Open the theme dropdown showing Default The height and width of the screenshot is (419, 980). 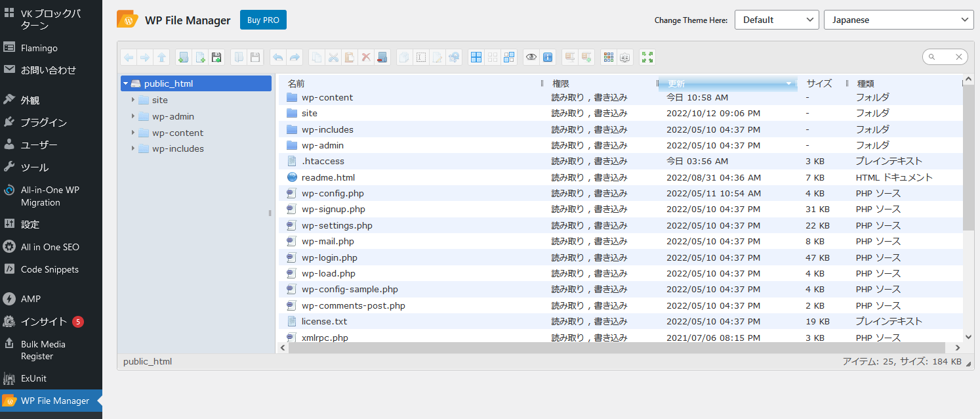pos(777,20)
